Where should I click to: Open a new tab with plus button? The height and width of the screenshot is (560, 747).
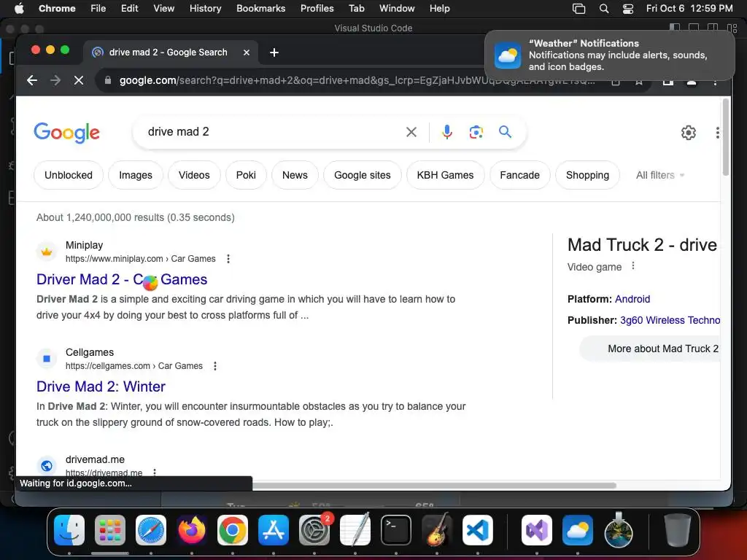274,52
